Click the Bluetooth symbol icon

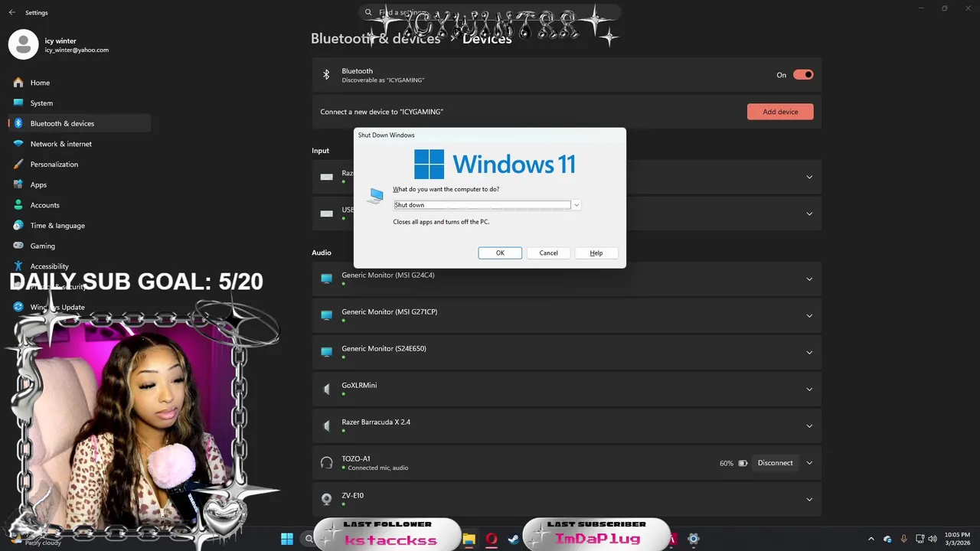pyautogui.click(x=326, y=74)
